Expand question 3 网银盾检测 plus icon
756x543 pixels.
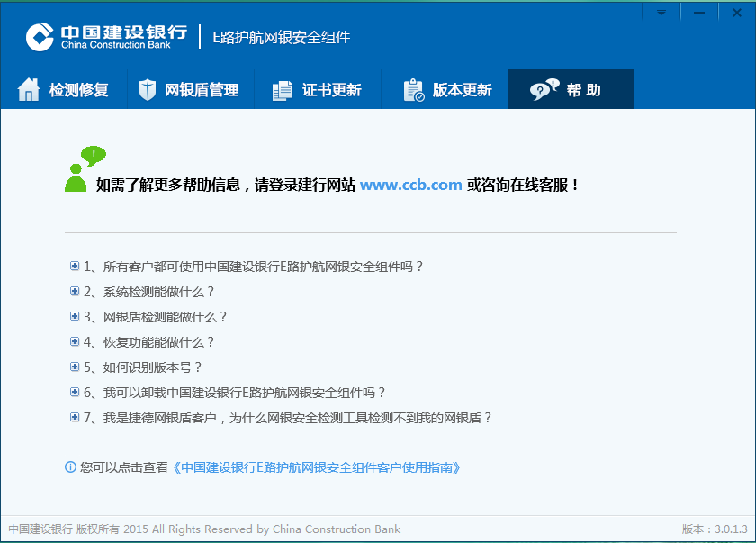point(74,316)
